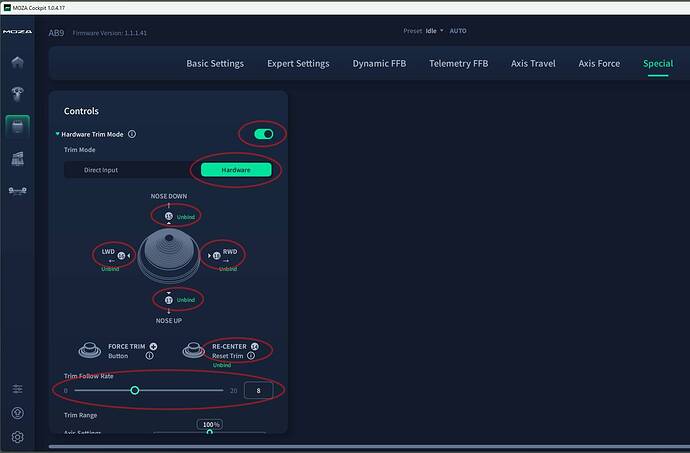Collapse the Hardware Trim Mode section triangle
The width and height of the screenshot is (690, 453).
57,133
